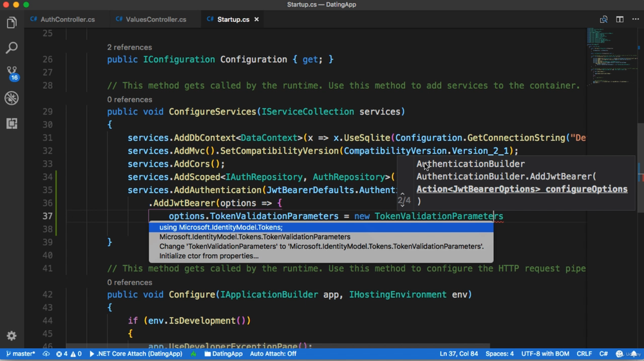644x361 pixels.
Task: Open the Manage gear icon
Action: coord(12,335)
